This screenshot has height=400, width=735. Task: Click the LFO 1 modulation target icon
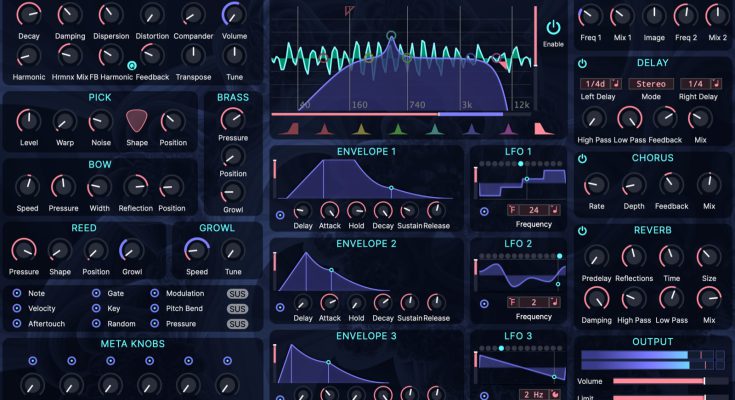(x=484, y=211)
